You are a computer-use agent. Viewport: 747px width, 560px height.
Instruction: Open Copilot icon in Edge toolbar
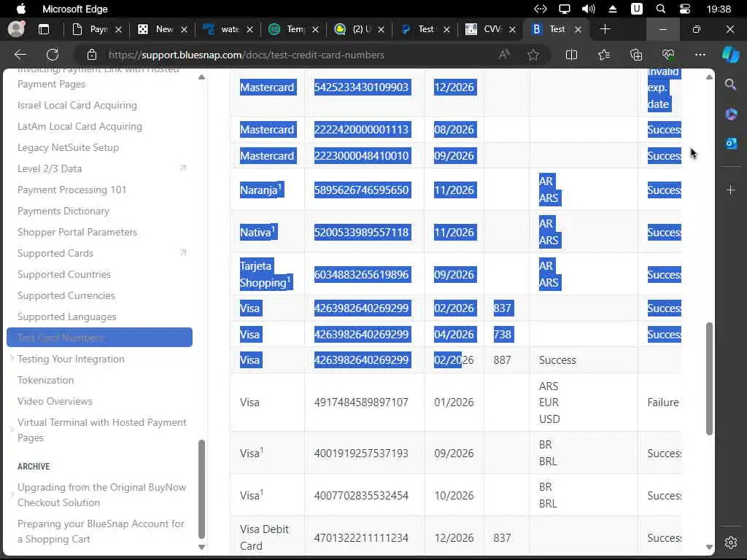(x=730, y=55)
